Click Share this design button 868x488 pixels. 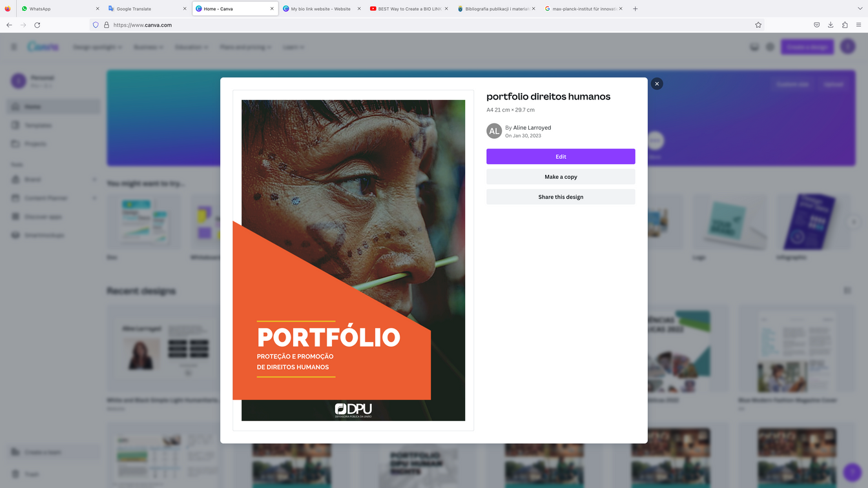click(x=561, y=197)
